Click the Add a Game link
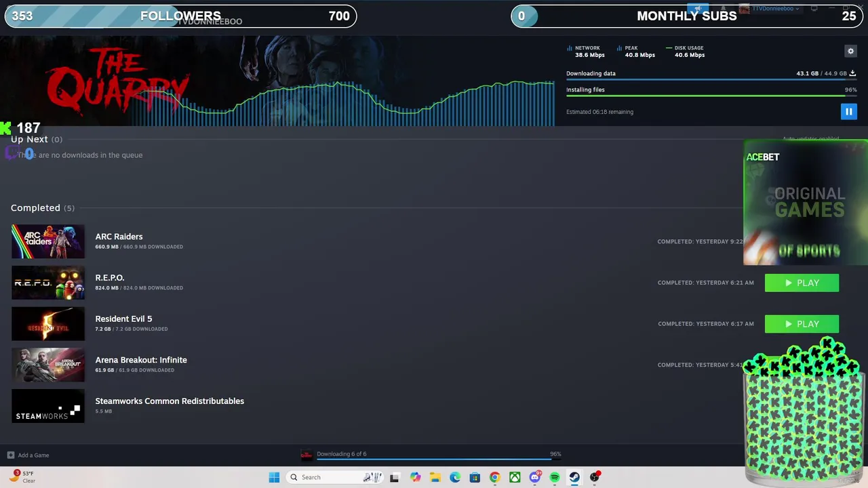 pos(33,455)
